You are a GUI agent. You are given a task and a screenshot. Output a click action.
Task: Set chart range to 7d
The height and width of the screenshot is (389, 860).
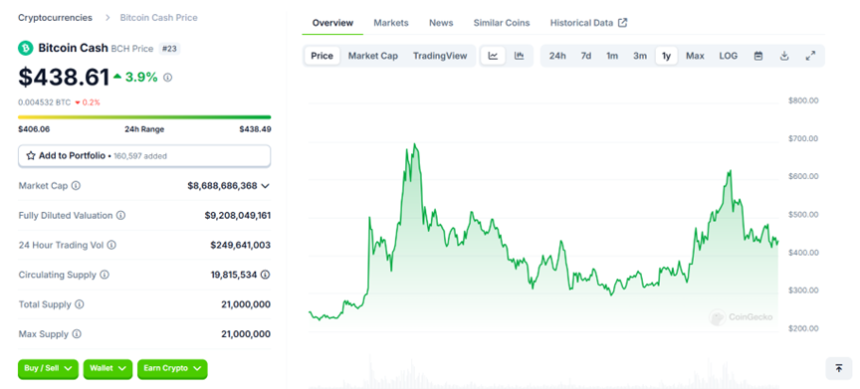[586, 56]
